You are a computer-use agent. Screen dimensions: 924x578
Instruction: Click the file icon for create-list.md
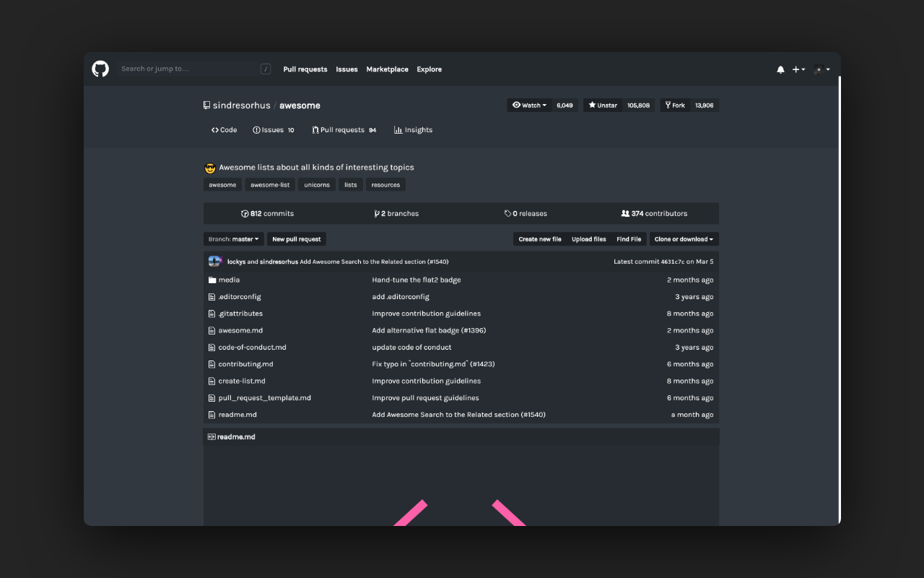pyautogui.click(x=212, y=381)
